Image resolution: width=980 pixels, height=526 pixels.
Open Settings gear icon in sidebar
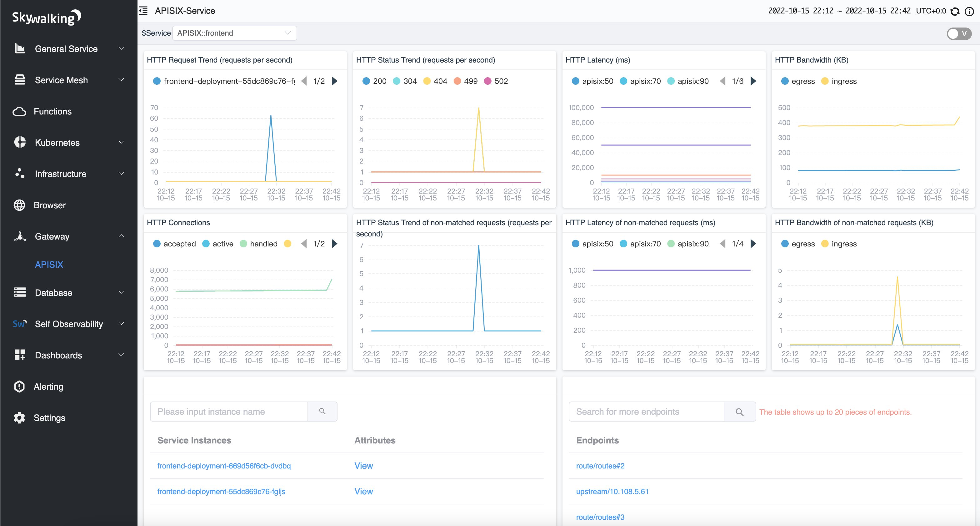[19, 417]
